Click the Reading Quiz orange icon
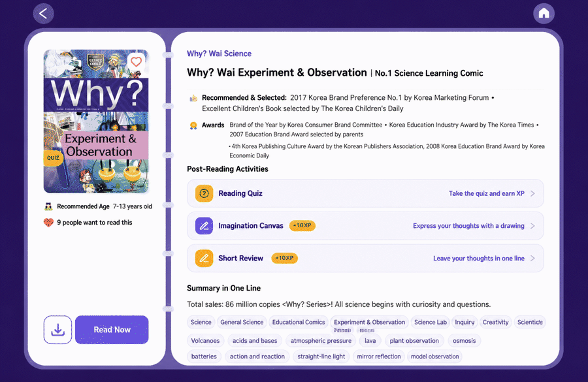The image size is (588, 382). coord(204,193)
